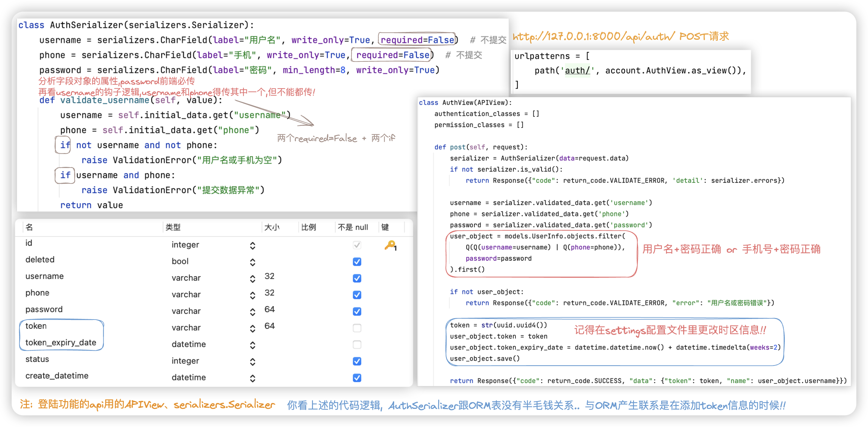Viewport: 868px width, 427px height.
Task: Expand the type selector for create_datetime
Action: pos(252,378)
